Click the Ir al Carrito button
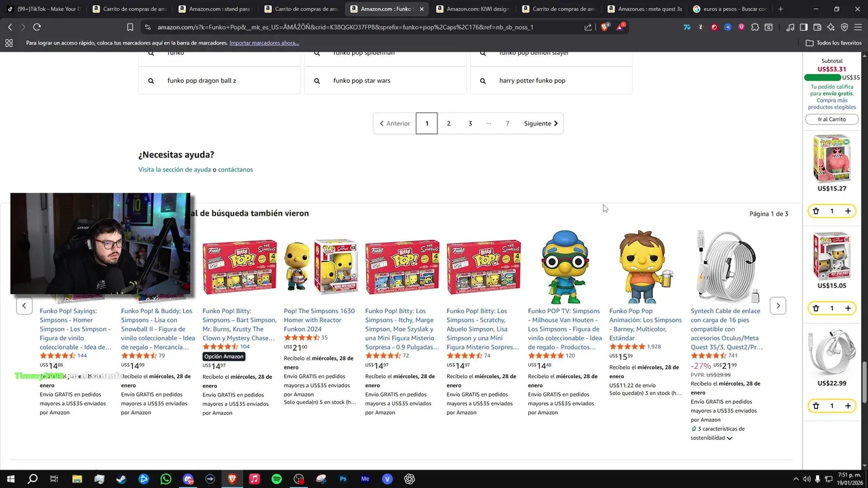The height and width of the screenshot is (488, 868). 831,119
